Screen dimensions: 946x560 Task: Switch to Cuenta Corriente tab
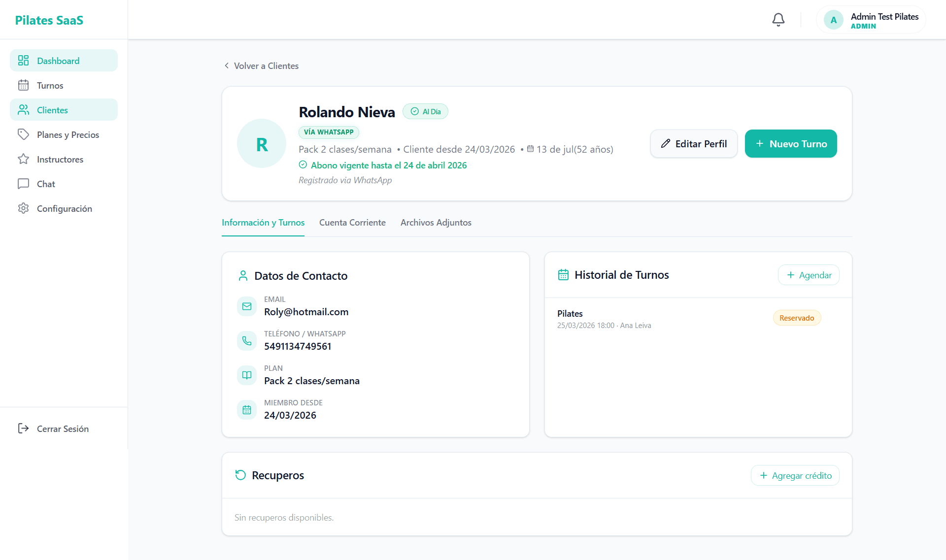coord(352,223)
